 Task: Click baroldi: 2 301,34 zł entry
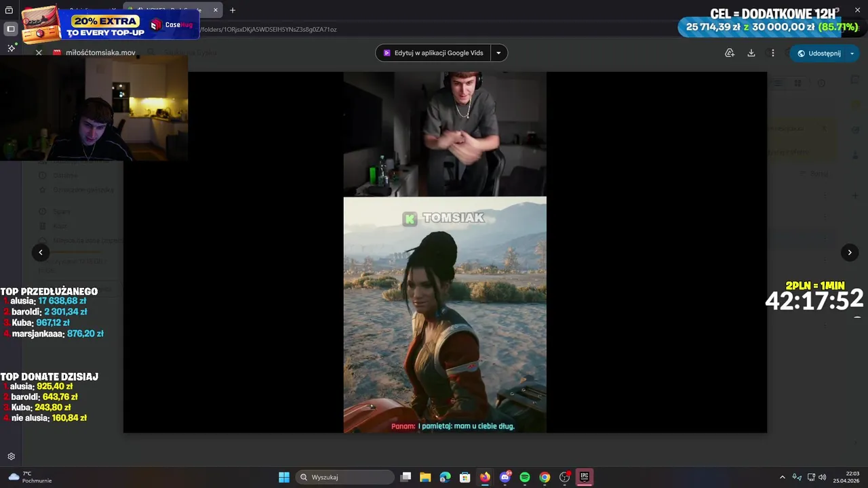click(45, 312)
